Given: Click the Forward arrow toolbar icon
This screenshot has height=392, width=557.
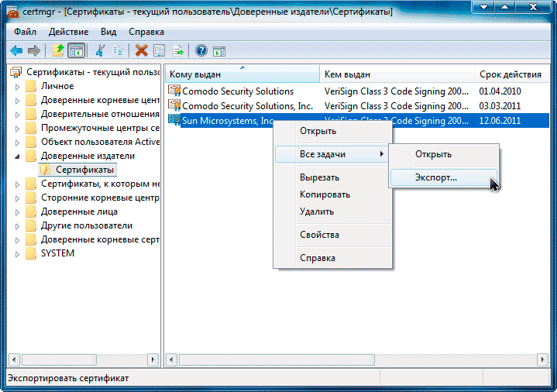Looking at the screenshot, I should 34,51.
